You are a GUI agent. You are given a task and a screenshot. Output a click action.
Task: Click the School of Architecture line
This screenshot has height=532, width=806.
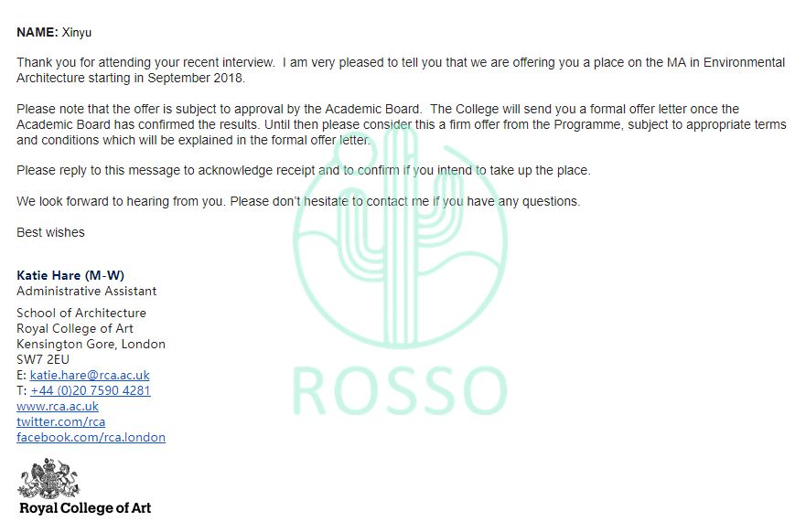(81, 313)
